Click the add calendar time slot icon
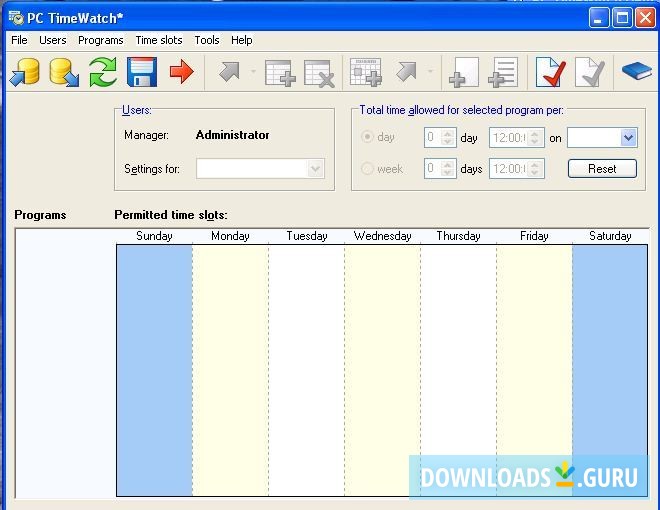Viewport: 660px width, 510px height. 366,72
